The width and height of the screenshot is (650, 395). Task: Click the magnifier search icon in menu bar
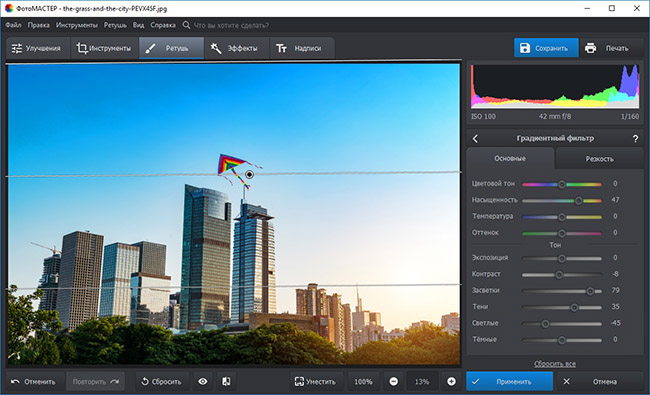click(187, 25)
